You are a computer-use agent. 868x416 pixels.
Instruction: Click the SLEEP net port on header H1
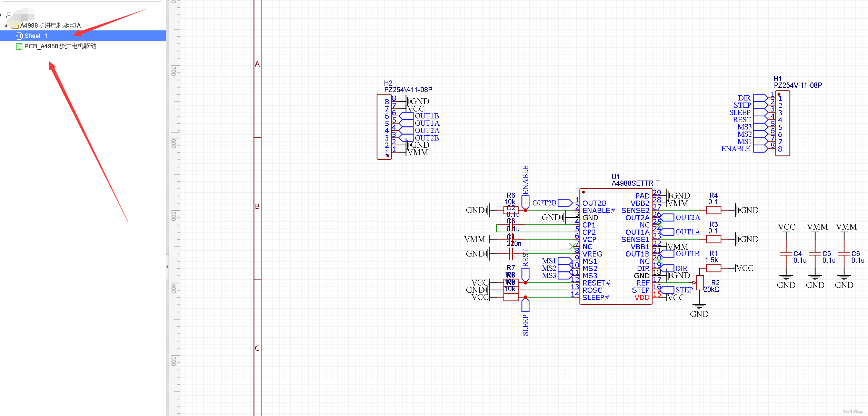point(749,112)
